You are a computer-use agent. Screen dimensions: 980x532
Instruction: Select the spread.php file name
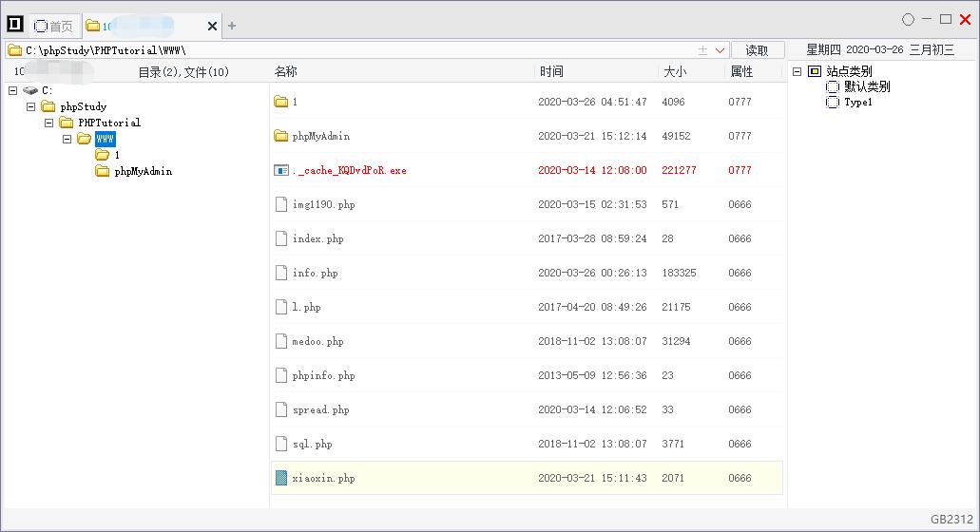(x=320, y=410)
